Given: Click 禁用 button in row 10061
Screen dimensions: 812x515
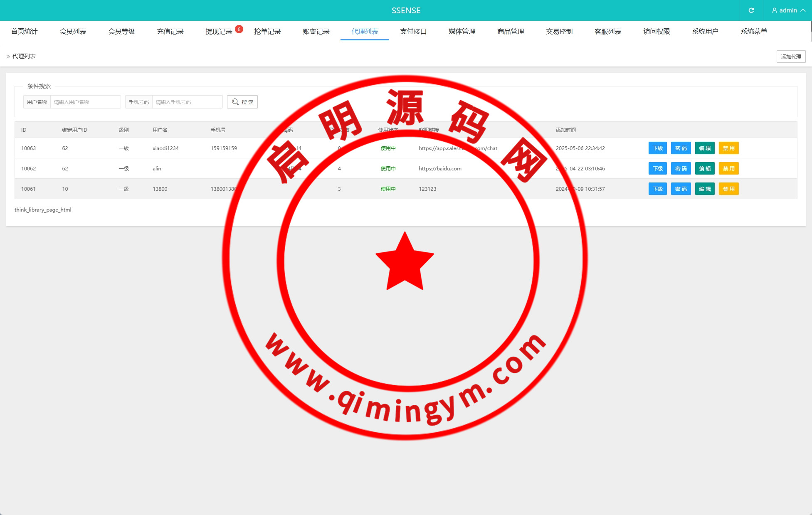Looking at the screenshot, I should coord(728,189).
